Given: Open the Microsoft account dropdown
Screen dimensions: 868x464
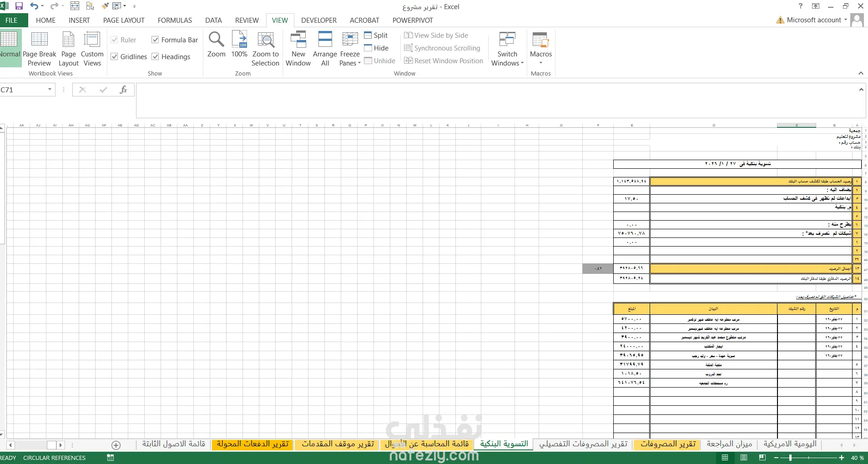Looking at the screenshot, I should click(846, 20).
